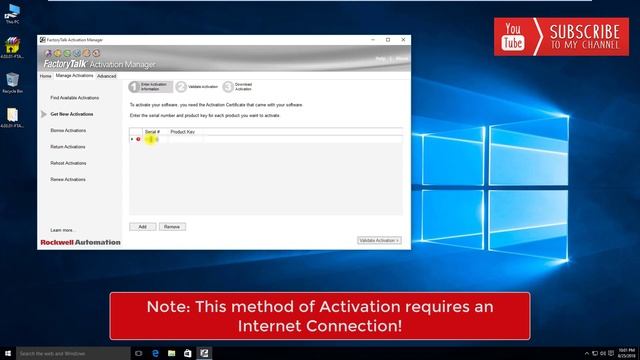
Task: Select This PC desktop icon
Action: pyautogui.click(x=12, y=14)
